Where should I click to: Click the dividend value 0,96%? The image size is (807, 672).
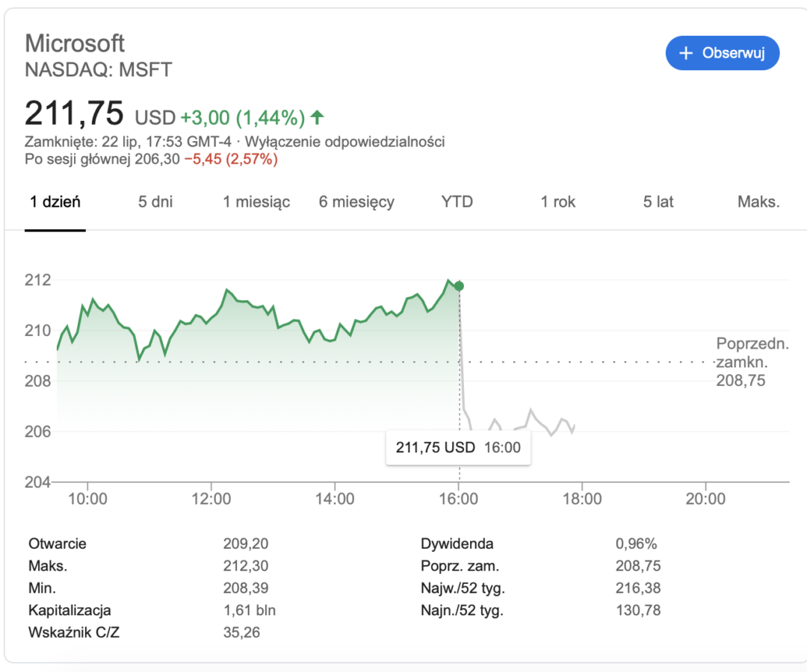tap(636, 544)
